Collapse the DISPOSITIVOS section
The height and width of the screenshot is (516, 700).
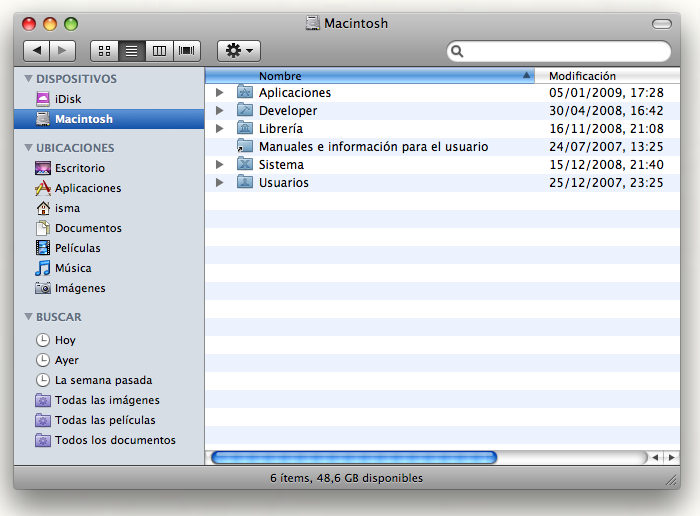[x=29, y=79]
